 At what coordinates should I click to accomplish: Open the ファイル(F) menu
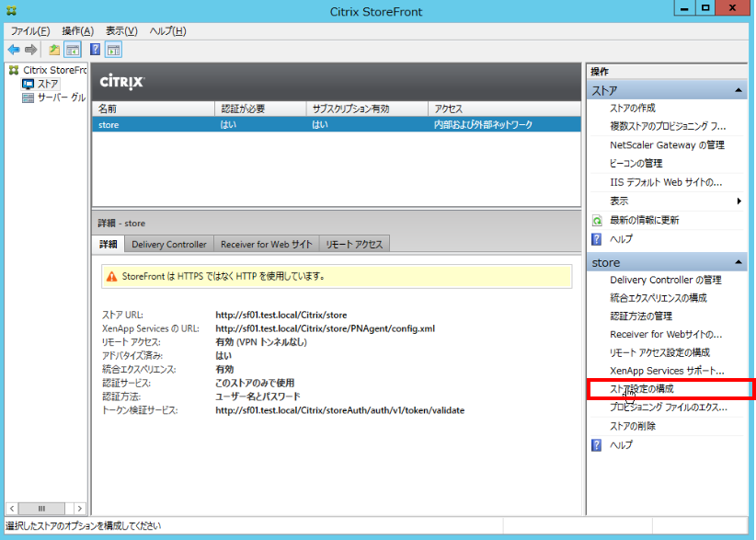point(30,31)
